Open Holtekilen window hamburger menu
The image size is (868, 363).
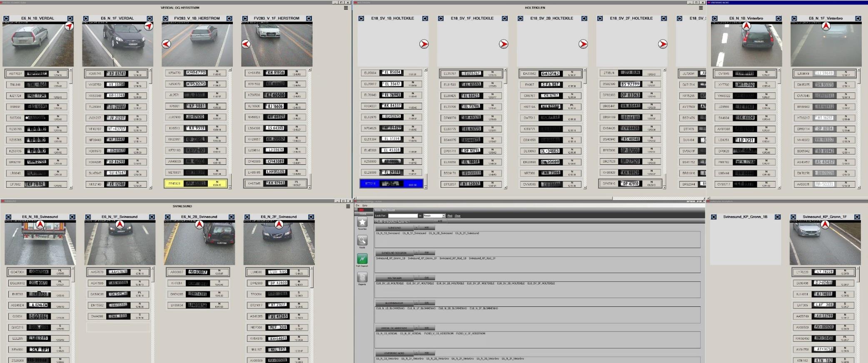click(701, 8)
